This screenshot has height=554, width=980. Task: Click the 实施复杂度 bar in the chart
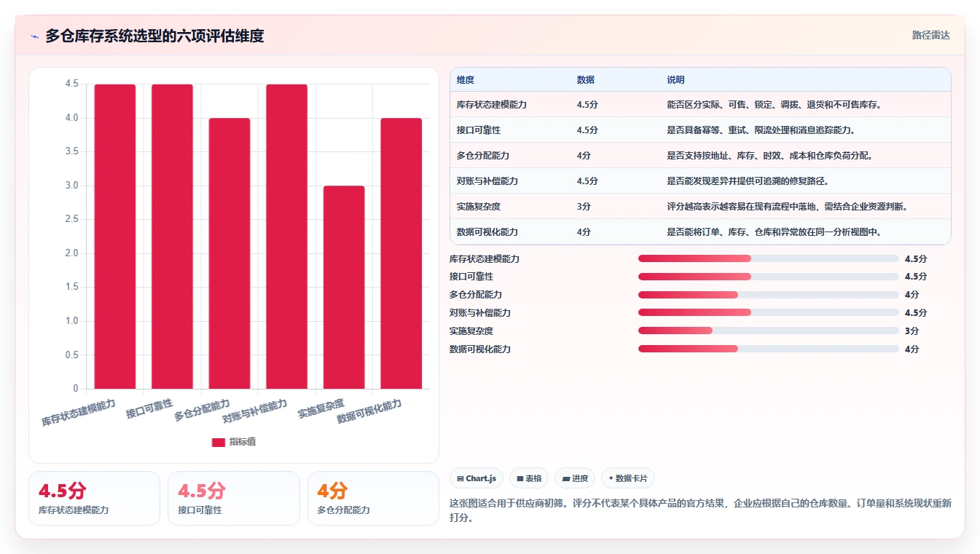pyautogui.click(x=344, y=288)
